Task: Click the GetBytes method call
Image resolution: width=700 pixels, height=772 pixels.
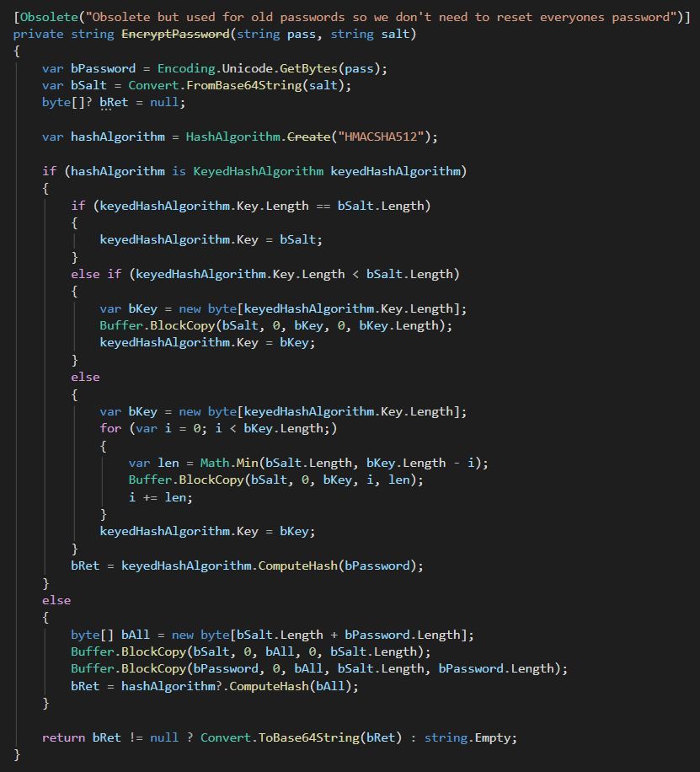Action: point(308,68)
